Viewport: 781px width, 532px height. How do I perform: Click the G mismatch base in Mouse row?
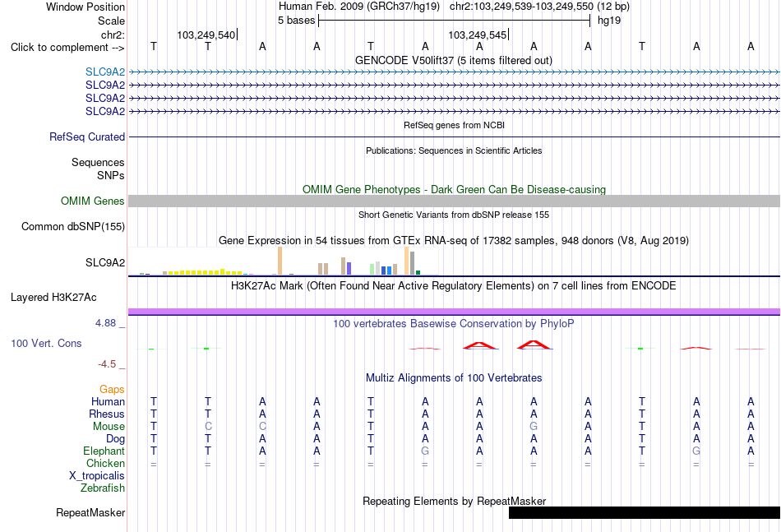click(x=534, y=427)
